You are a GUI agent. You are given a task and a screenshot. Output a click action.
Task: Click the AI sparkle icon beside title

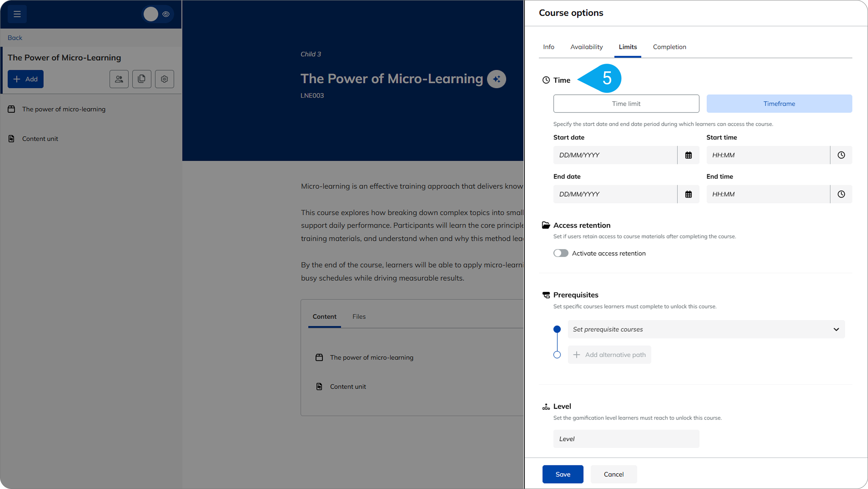(x=497, y=79)
